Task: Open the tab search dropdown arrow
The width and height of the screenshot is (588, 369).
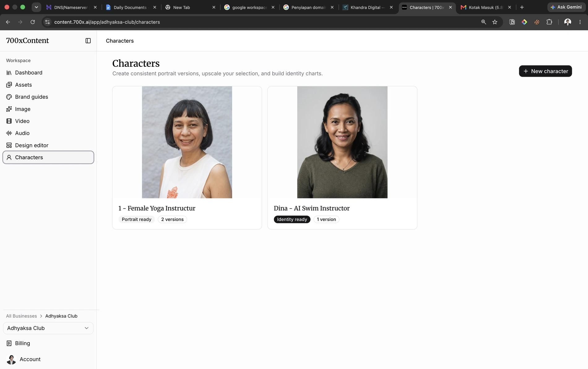Action: tap(36, 7)
